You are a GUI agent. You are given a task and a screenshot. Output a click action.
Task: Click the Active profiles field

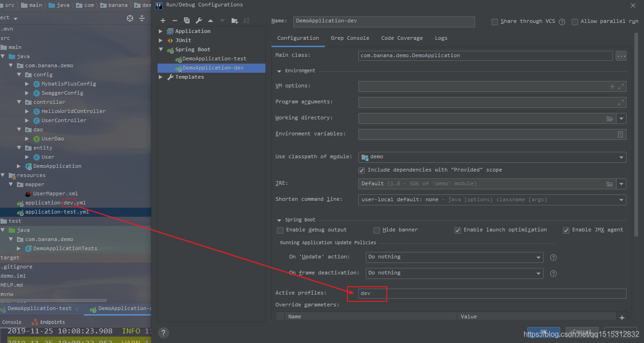click(x=492, y=294)
